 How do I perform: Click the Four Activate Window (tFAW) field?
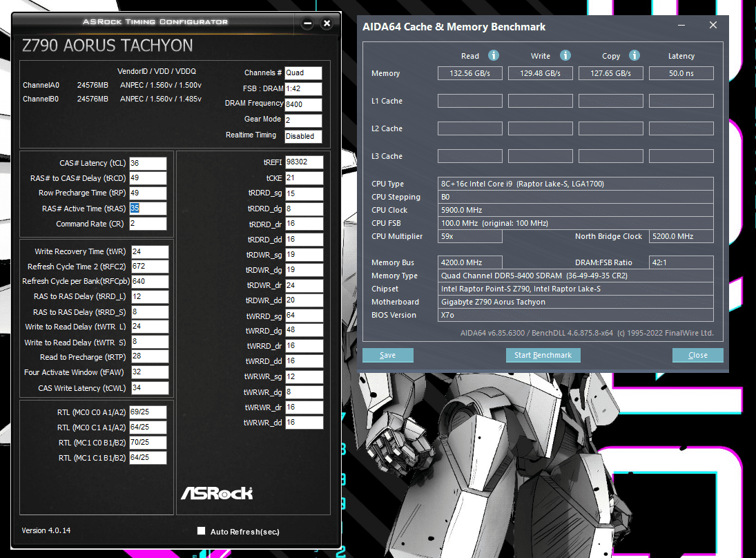[x=150, y=372]
